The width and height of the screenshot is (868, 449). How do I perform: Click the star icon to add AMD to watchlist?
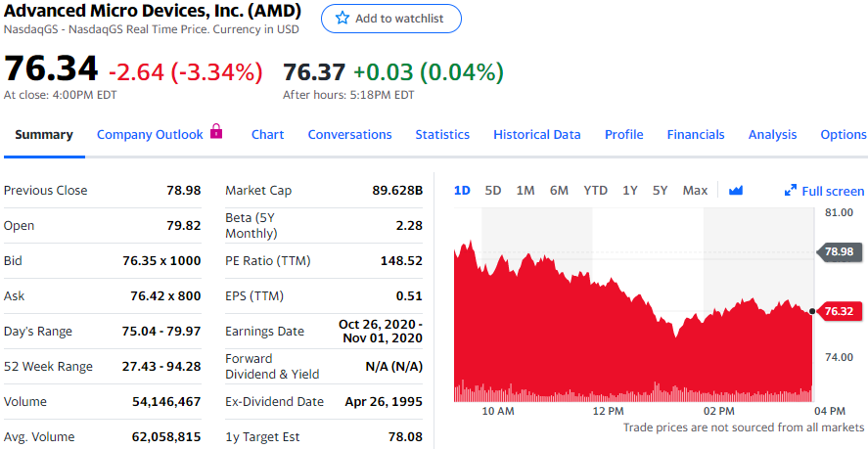(342, 19)
